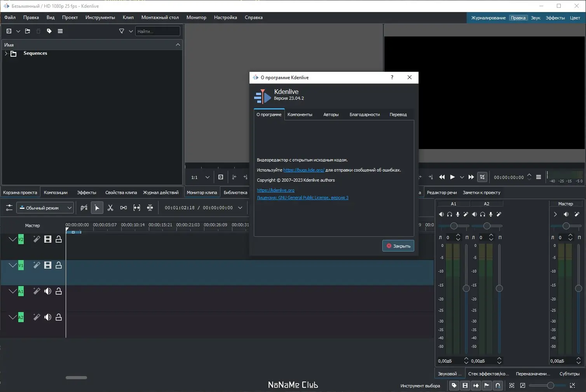The width and height of the screenshot is (586, 392).
Task: Close the About dialog with Закрыть button
Action: pyautogui.click(x=398, y=246)
